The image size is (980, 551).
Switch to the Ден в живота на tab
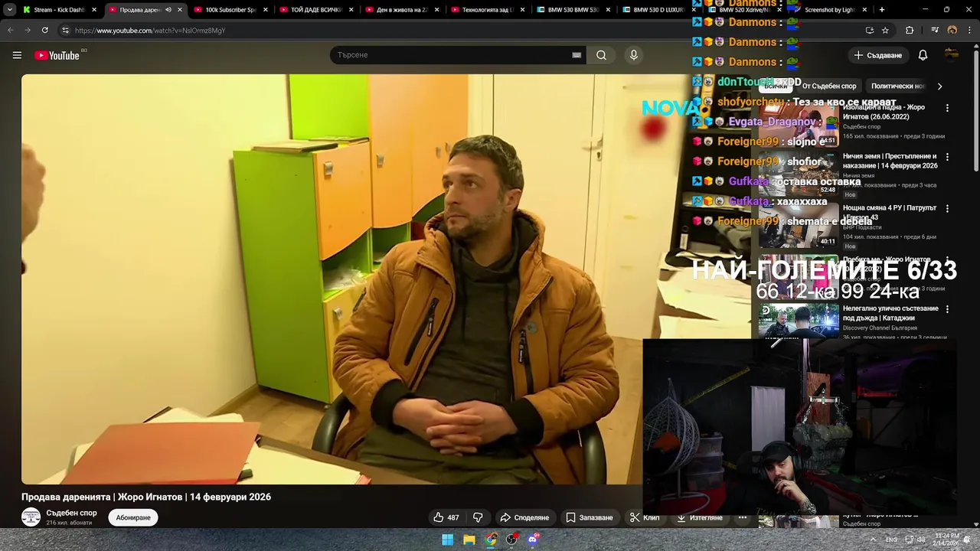[x=403, y=10]
